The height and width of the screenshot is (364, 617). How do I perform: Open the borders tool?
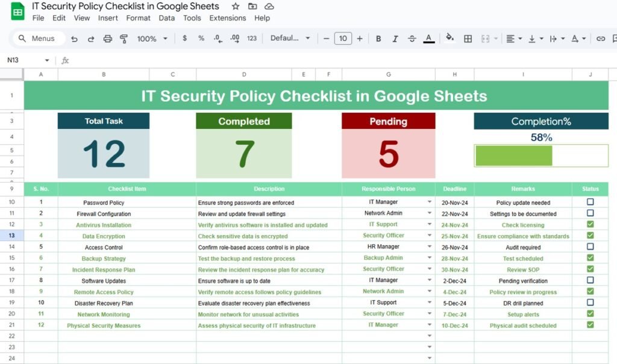(468, 38)
